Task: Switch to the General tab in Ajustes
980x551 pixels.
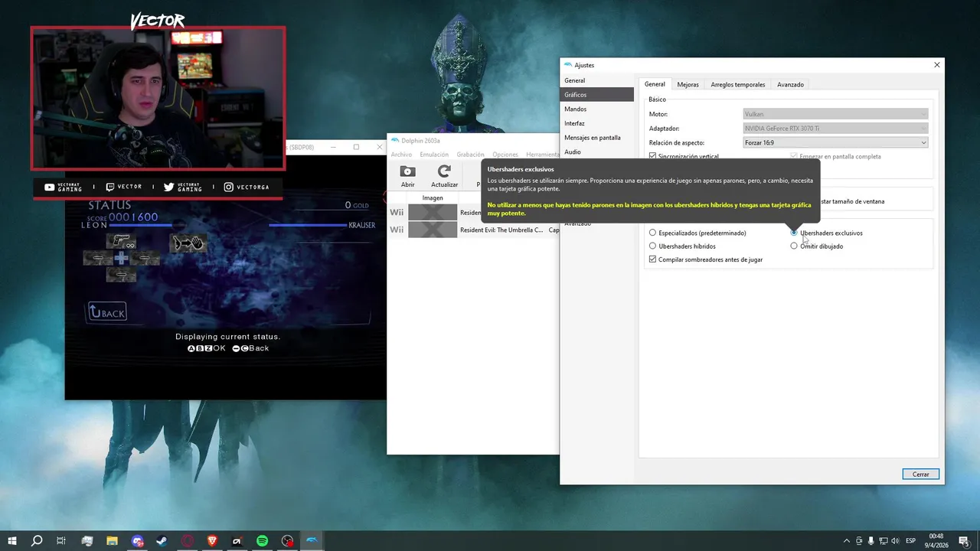Action: point(655,84)
